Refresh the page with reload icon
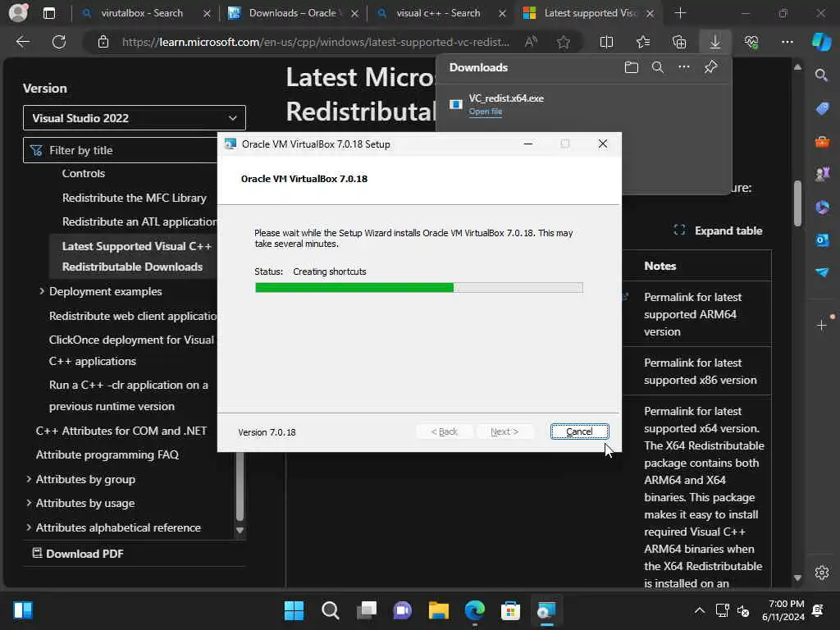 tap(59, 42)
